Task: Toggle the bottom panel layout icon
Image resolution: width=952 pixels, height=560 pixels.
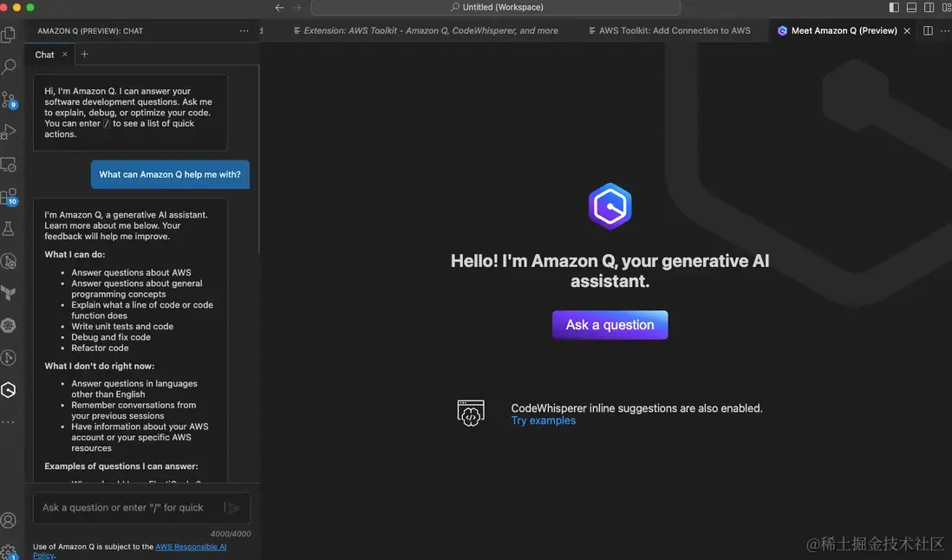Action: (x=911, y=7)
